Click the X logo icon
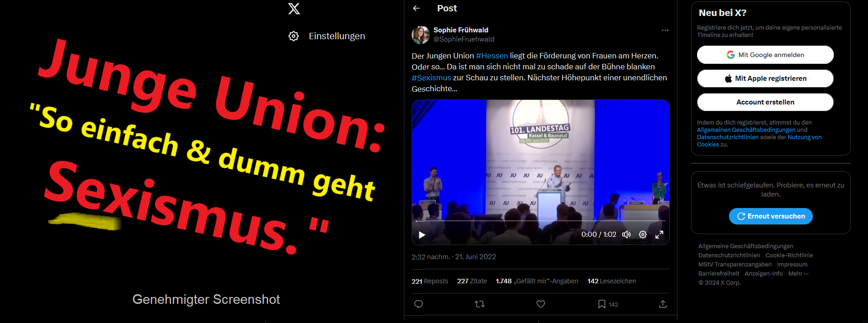 click(294, 9)
